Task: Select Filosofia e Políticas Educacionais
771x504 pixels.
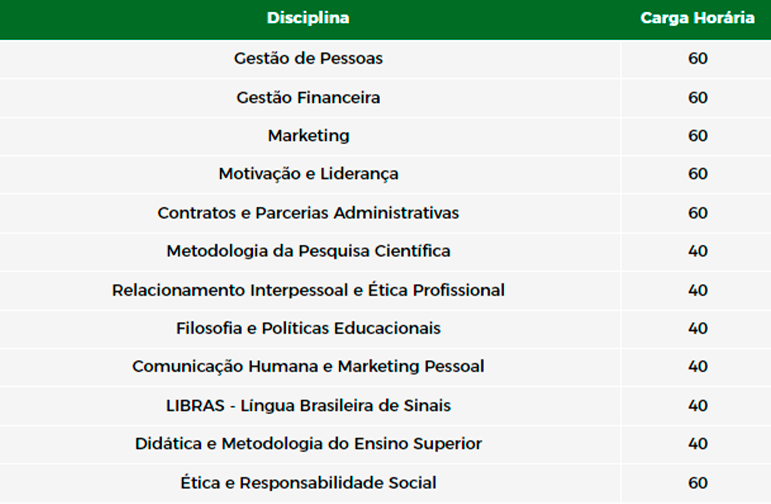Action: tap(308, 328)
